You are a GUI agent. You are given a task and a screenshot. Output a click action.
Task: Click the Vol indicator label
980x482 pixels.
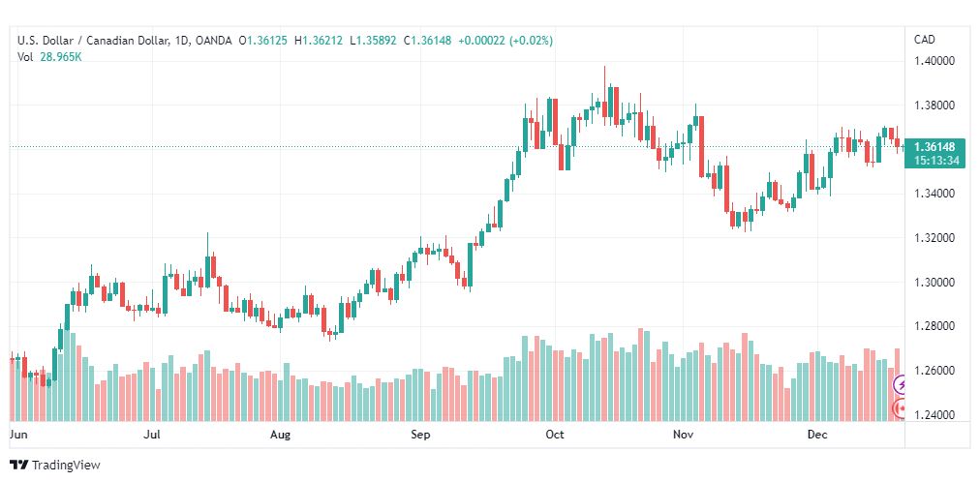point(25,57)
